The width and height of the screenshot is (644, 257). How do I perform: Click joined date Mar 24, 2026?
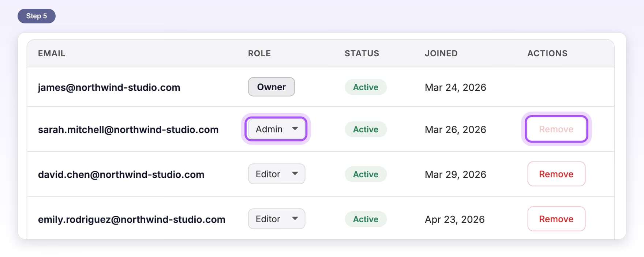pyautogui.click(x=456, y=87)
